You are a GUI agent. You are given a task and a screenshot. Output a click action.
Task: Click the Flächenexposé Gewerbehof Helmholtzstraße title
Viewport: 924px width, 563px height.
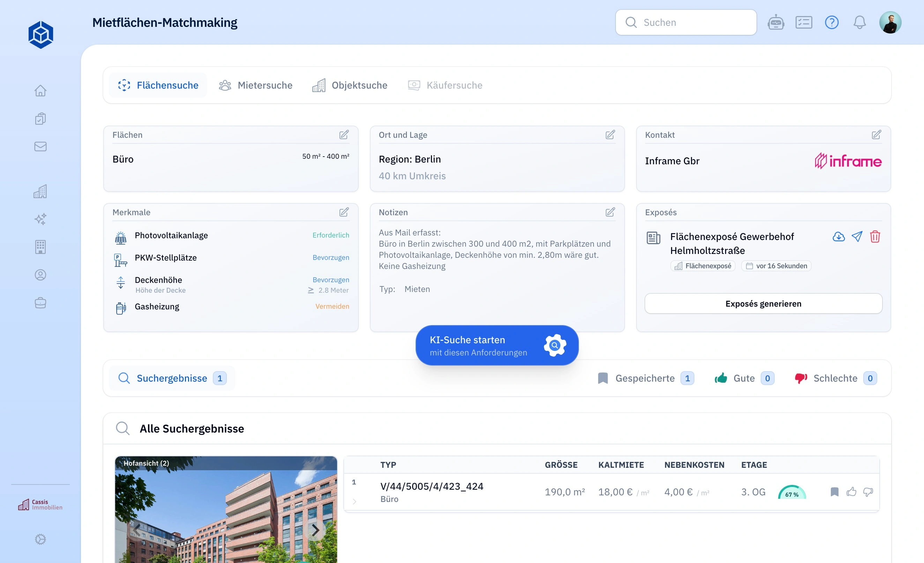[732, 243]
